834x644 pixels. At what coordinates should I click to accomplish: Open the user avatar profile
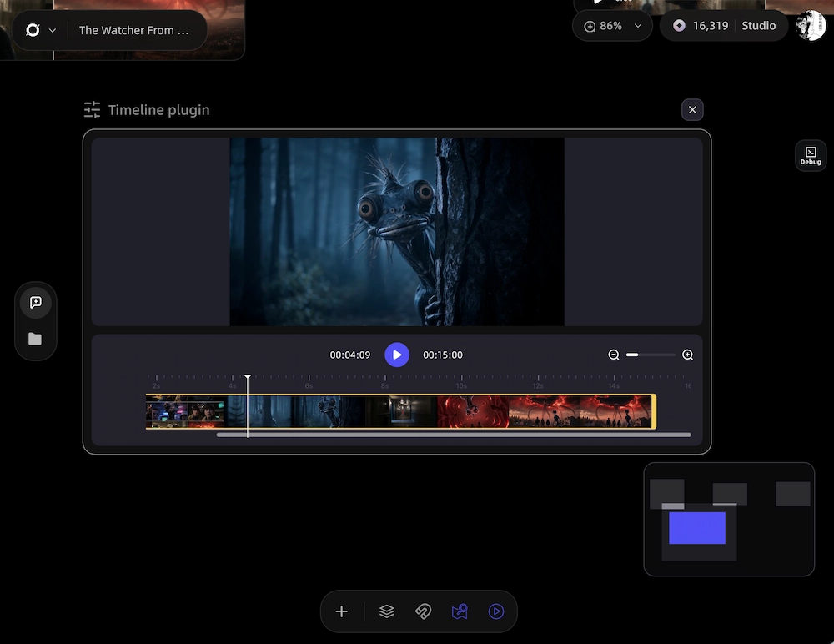pos(810,25)
